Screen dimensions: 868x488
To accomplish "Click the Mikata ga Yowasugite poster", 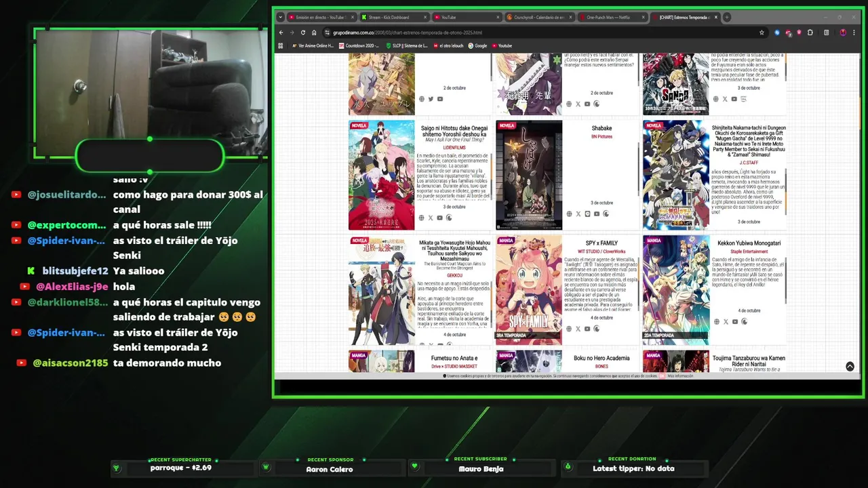I will click(381, 290).
